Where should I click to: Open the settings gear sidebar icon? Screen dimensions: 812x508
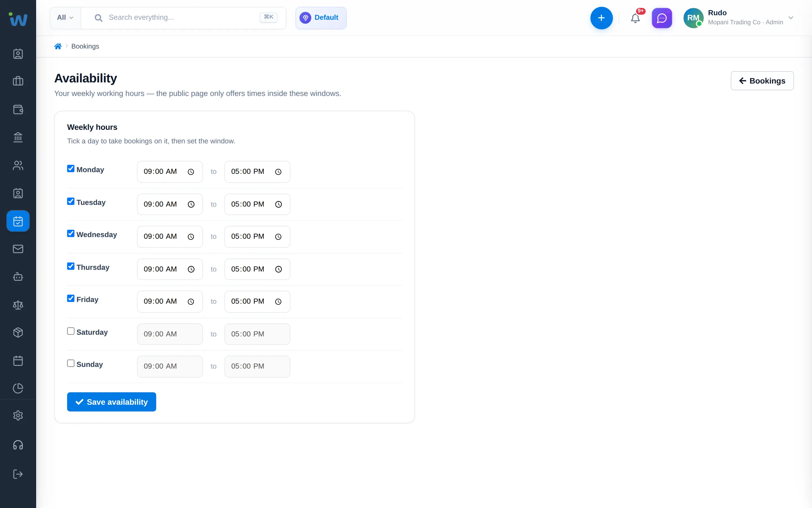point(18,416)
